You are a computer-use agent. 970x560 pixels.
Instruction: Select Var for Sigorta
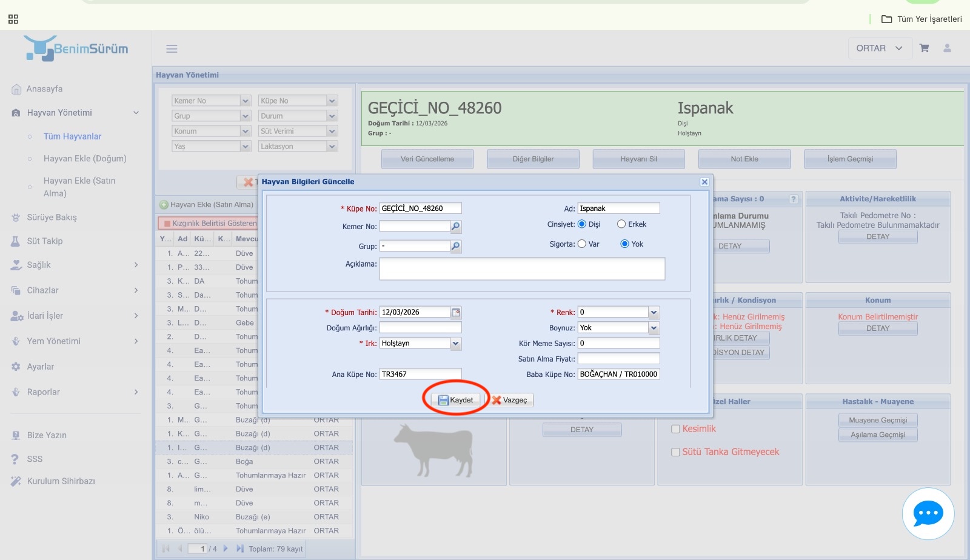(x=582, y=244)
